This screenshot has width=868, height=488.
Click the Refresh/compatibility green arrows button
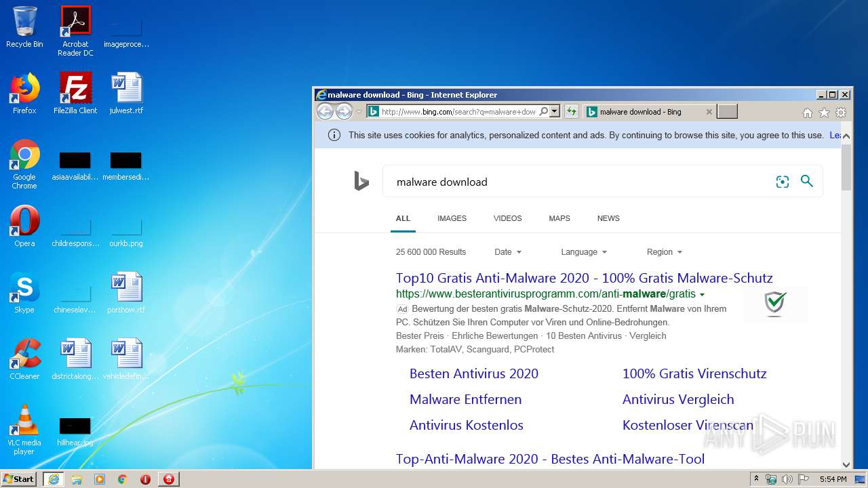[x=572, y=112]
